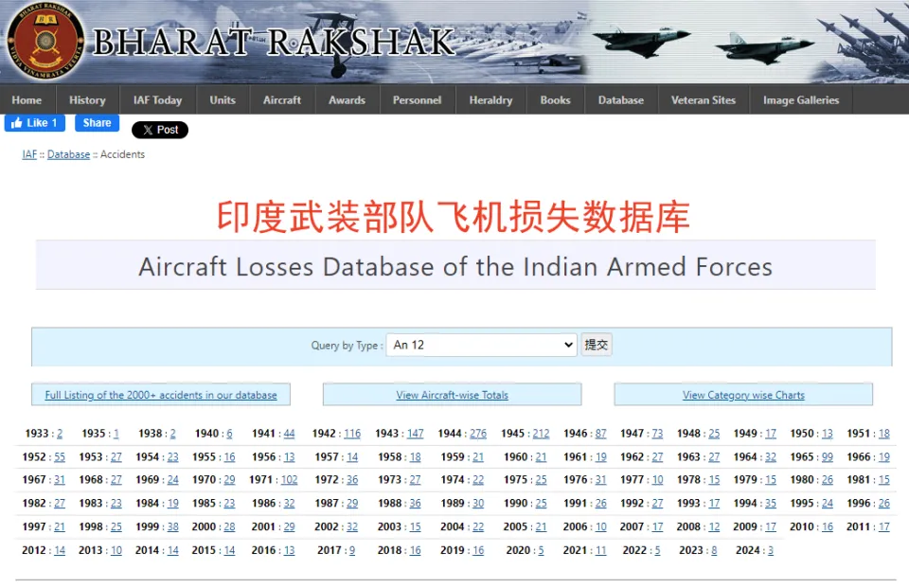Image resolution: width=909 pixels, height=588 pixels.
Task: Open the 2019 accidents count link
Action: tap(478, 550)
